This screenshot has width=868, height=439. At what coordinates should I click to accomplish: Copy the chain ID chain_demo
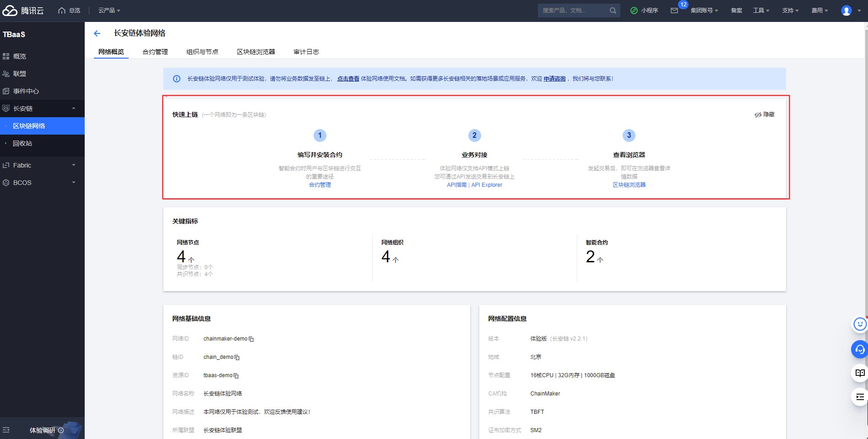click(x=237, y=358)
